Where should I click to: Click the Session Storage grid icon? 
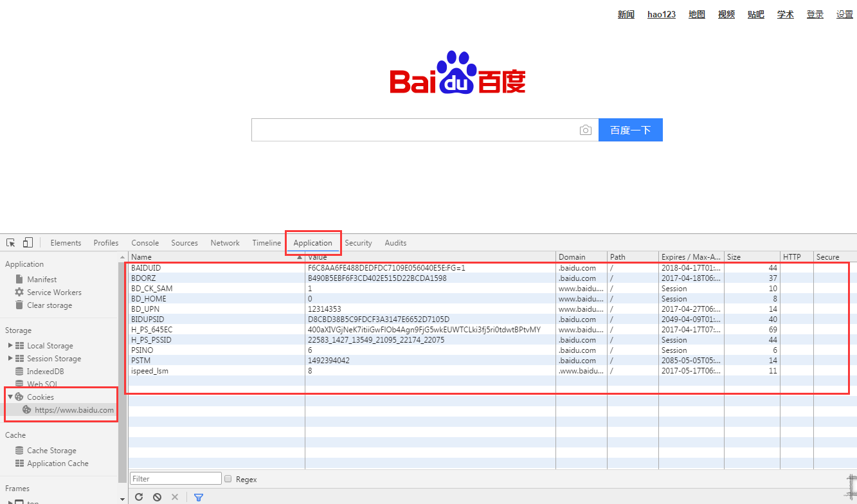pos(20,358)
